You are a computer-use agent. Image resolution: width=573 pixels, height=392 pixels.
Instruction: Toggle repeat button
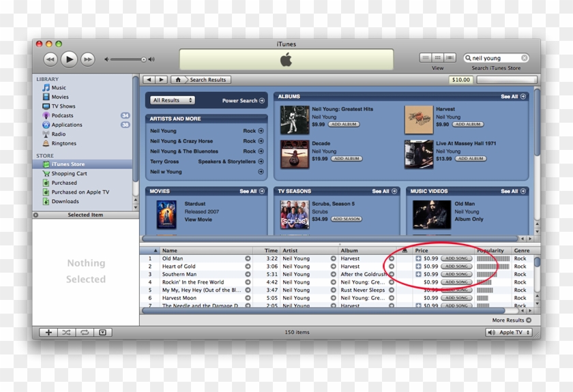coord(85,332)
